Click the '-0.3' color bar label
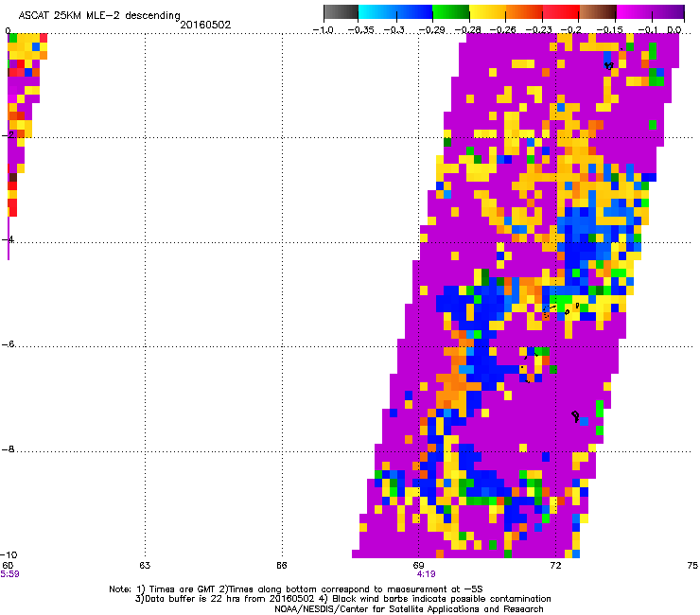The width and height of the screenshot is (700, 615). coord(394,30)
